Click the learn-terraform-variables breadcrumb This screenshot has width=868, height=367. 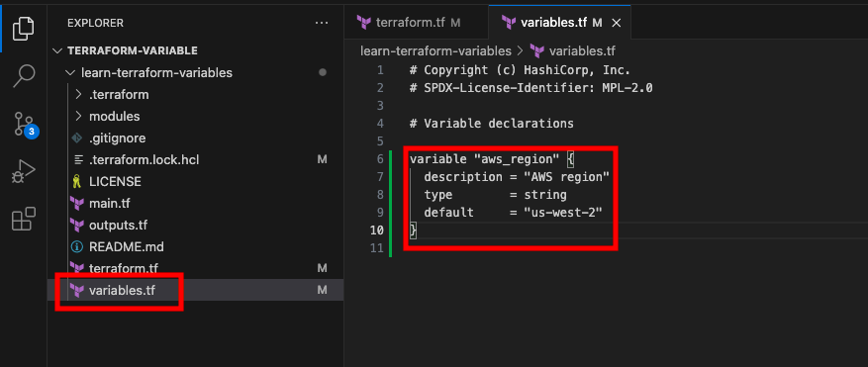[435, 50]
